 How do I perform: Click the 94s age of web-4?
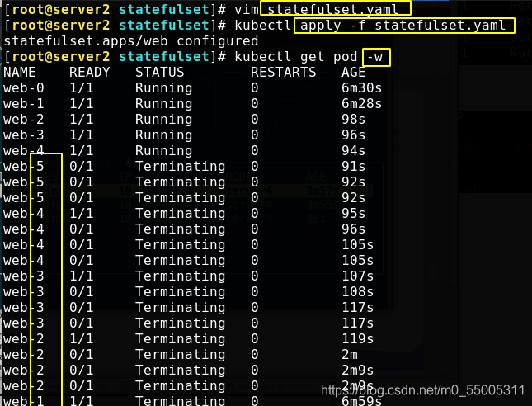coord(354,151)
